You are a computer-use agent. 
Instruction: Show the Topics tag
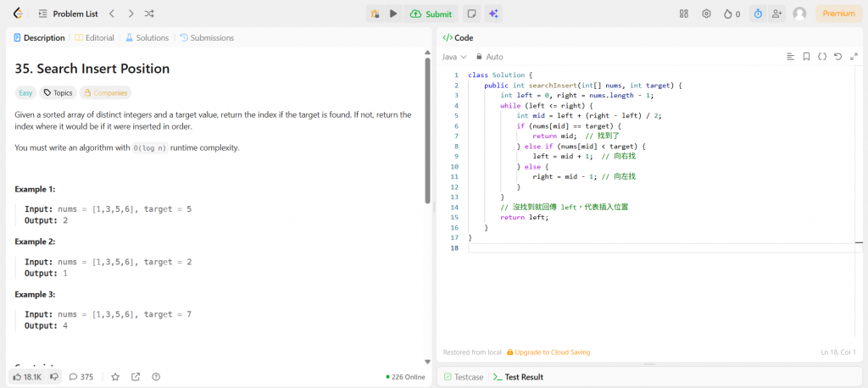pyautogui.click(x=58, y=93)
